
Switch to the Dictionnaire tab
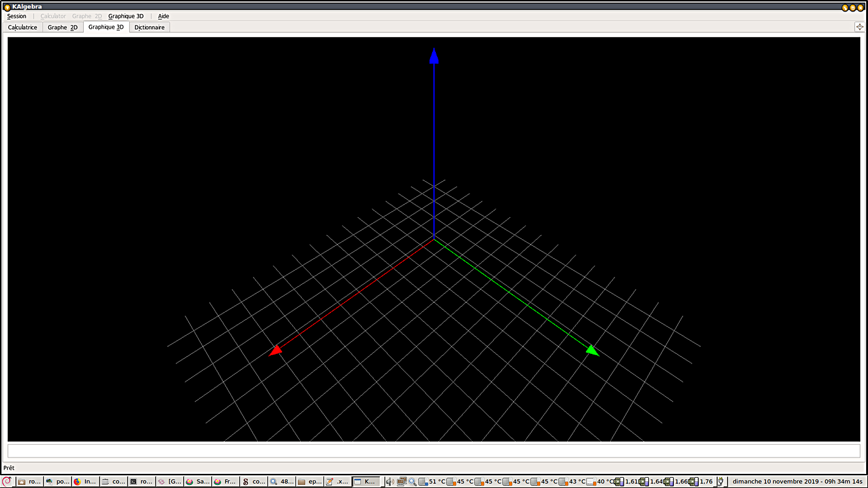pos(150,27)
